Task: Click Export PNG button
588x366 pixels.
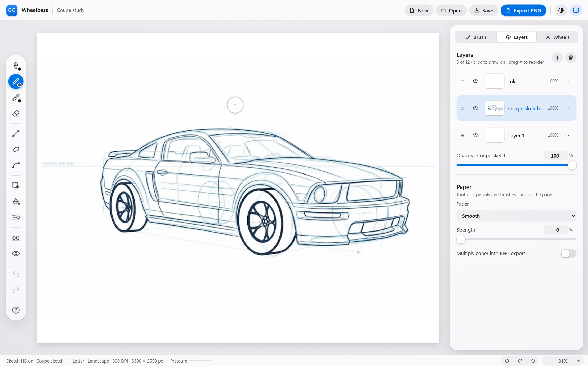Action: coord(523,11)
